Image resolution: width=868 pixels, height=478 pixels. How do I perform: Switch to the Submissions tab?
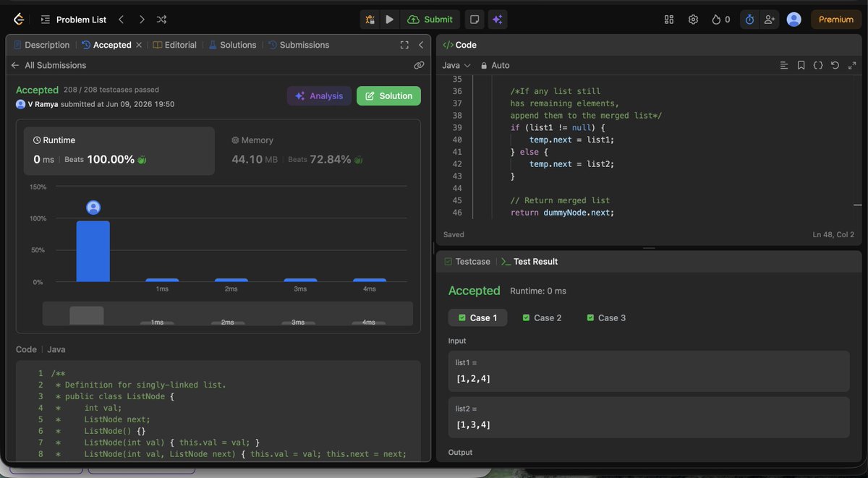point(298,45)
